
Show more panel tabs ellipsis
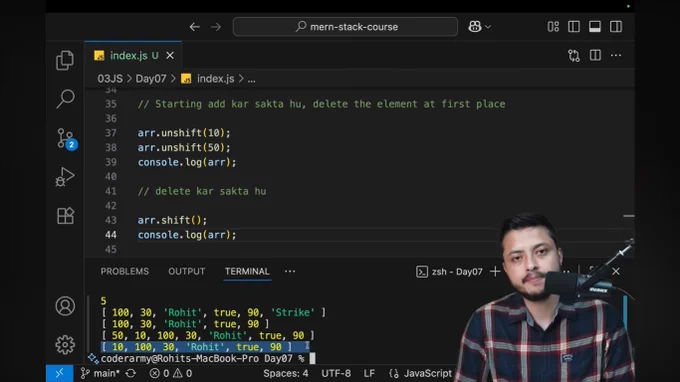coord(290,271)
